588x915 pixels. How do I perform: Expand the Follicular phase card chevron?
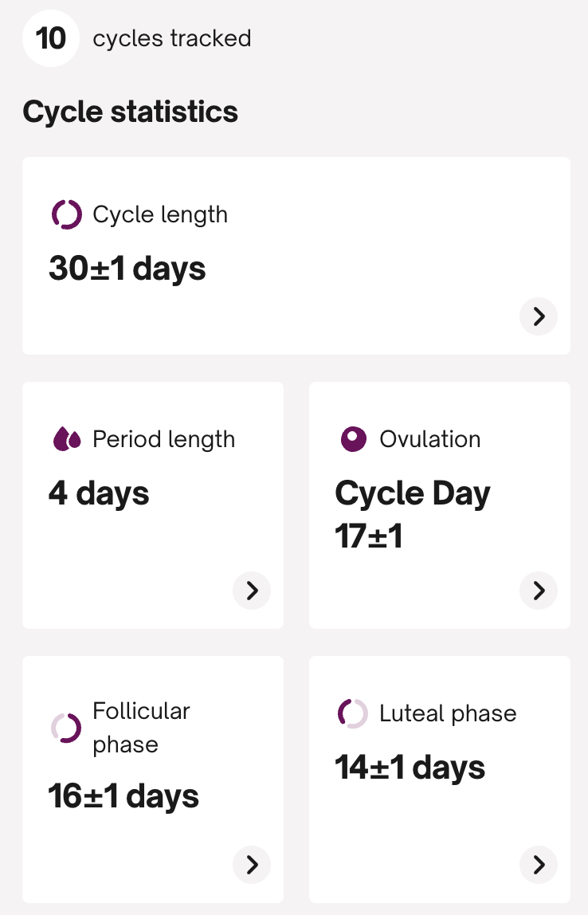tap(252, 865)
